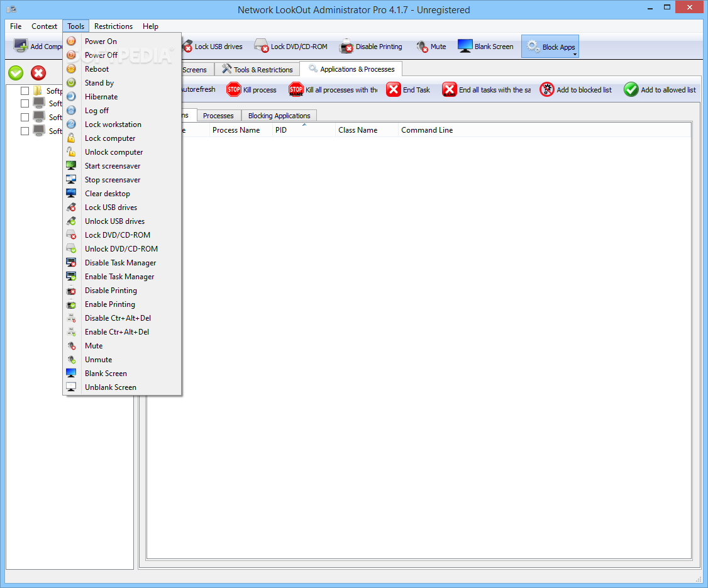Click the Add to blocked list icon
708x588 pixels.
(547, 89)
